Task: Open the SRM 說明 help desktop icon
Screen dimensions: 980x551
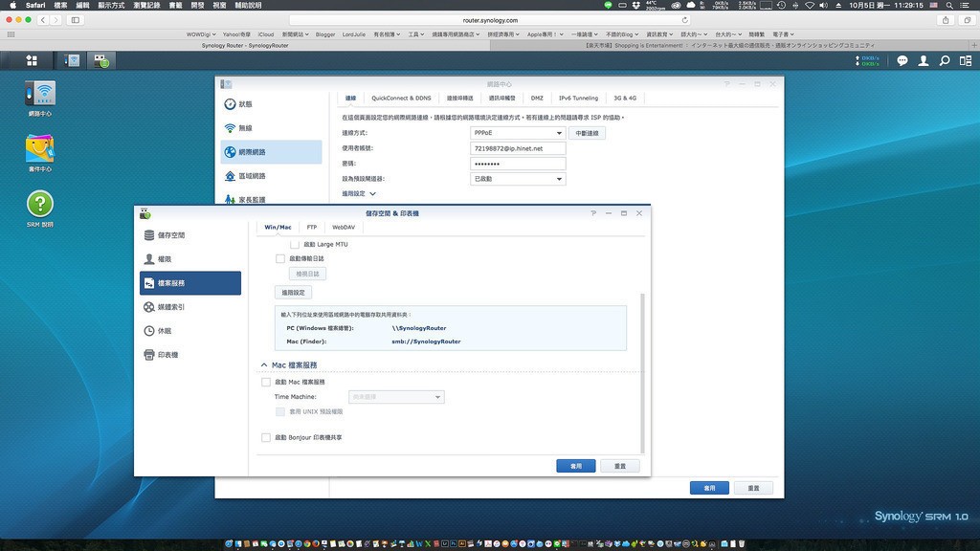Action: (x=40, y=209)
